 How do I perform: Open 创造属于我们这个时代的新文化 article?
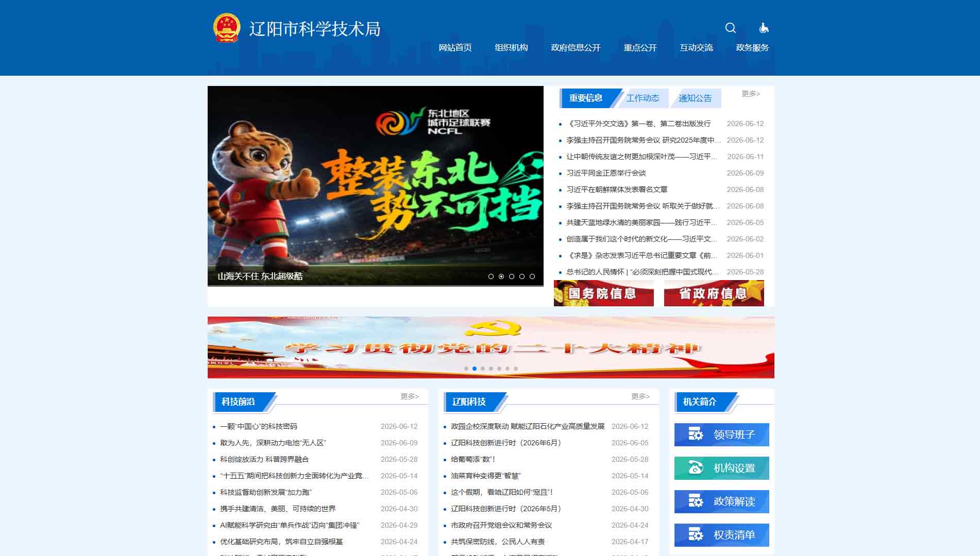pyautogui.click(x=641, y=239)
